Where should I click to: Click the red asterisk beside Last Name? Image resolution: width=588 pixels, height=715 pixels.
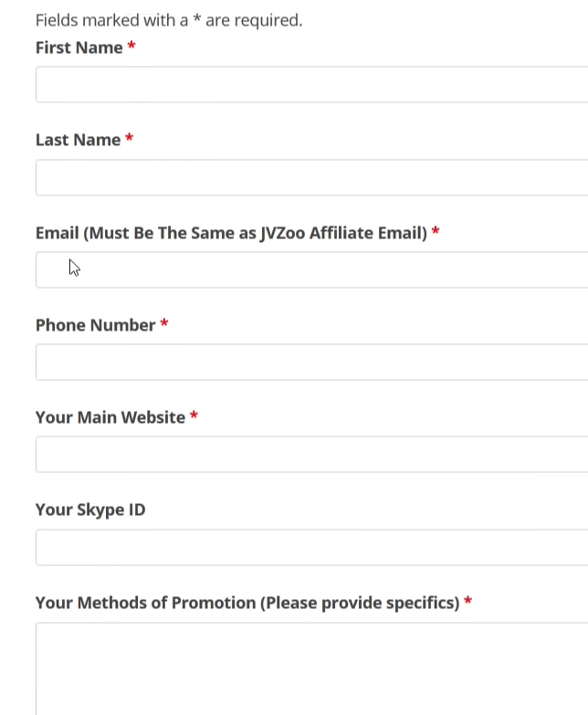pyautogui.click(x=130, y=139)
